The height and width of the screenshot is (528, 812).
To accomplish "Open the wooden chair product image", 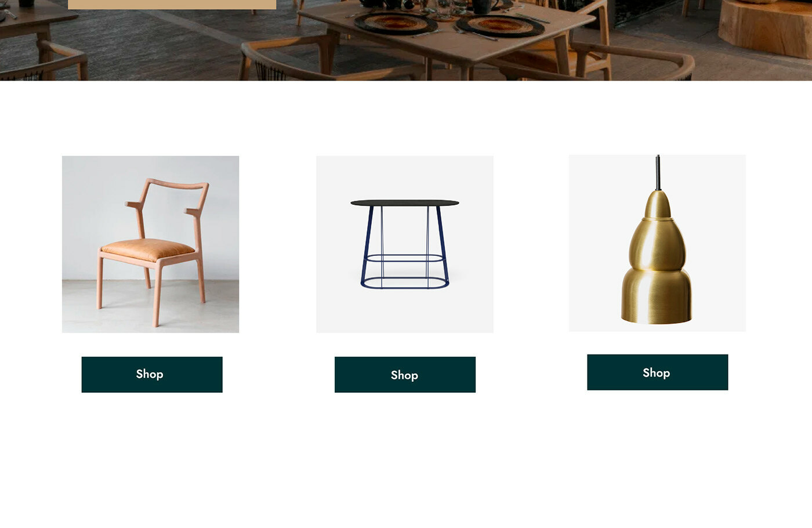I will 150,244.
